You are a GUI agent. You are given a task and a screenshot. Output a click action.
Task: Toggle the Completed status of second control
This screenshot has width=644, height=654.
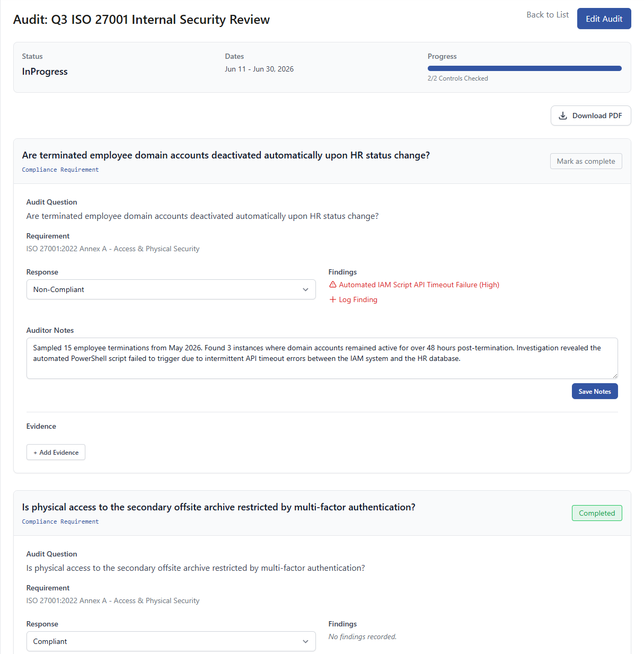click(x=597, y=513)
